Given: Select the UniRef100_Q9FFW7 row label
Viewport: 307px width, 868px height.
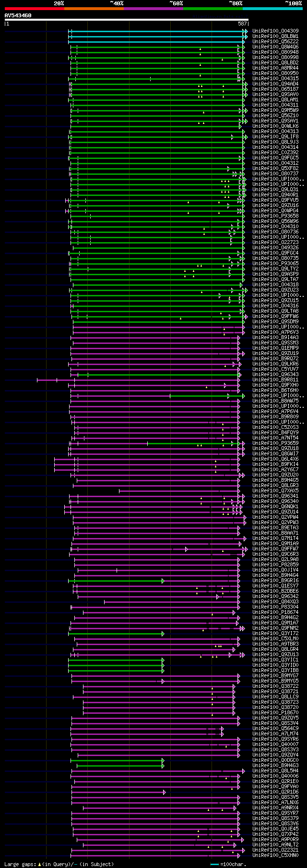Looking at the screenshot, I should point(275,549).
